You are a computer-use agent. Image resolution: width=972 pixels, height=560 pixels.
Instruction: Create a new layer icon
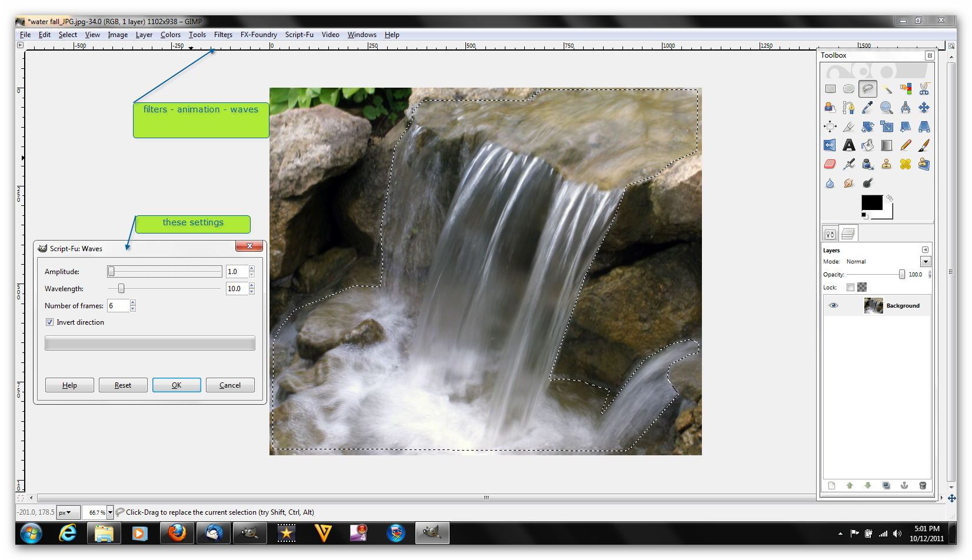831,485
